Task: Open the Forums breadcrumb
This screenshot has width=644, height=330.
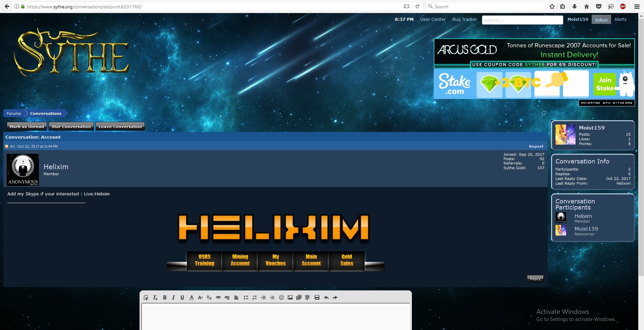Action: pyautogui.click(x=14, y=113)
